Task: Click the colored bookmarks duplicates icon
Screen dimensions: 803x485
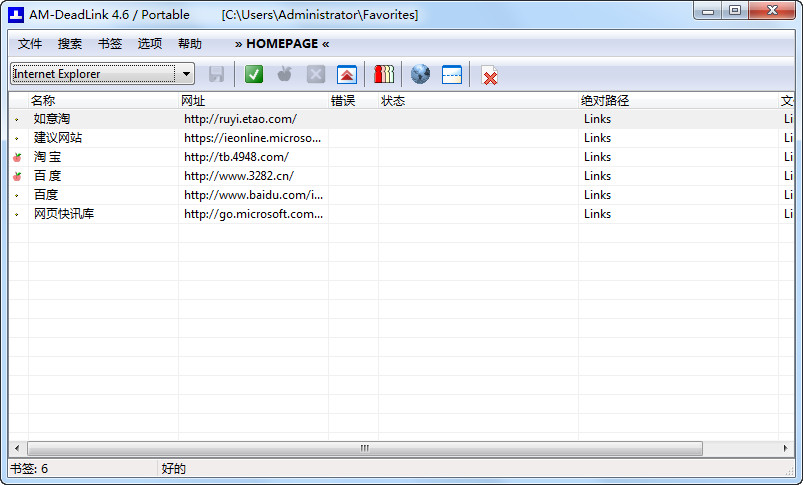Action: 384,74
